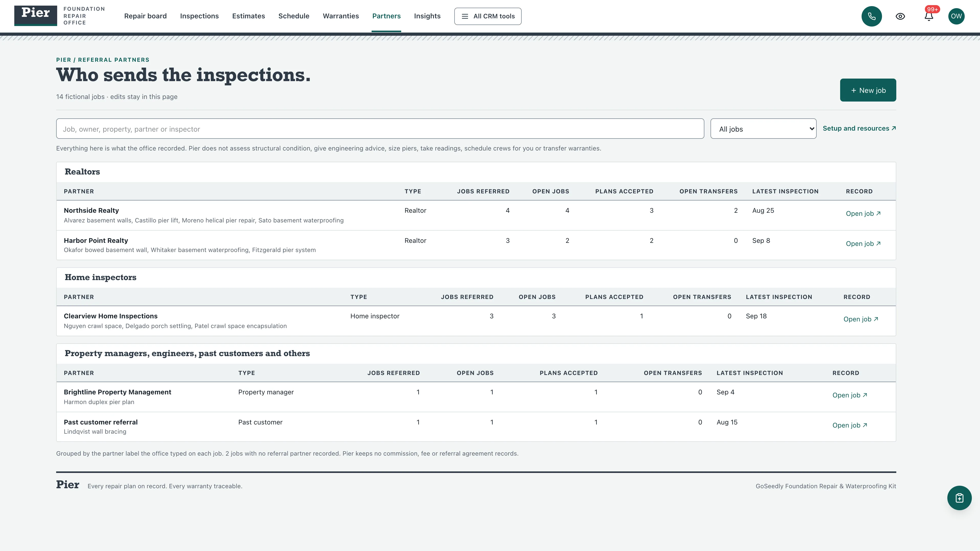This screenshot has height=551, width=980.
Task: Expand the All jobs filter dropdown
Action: pos(763,129)
